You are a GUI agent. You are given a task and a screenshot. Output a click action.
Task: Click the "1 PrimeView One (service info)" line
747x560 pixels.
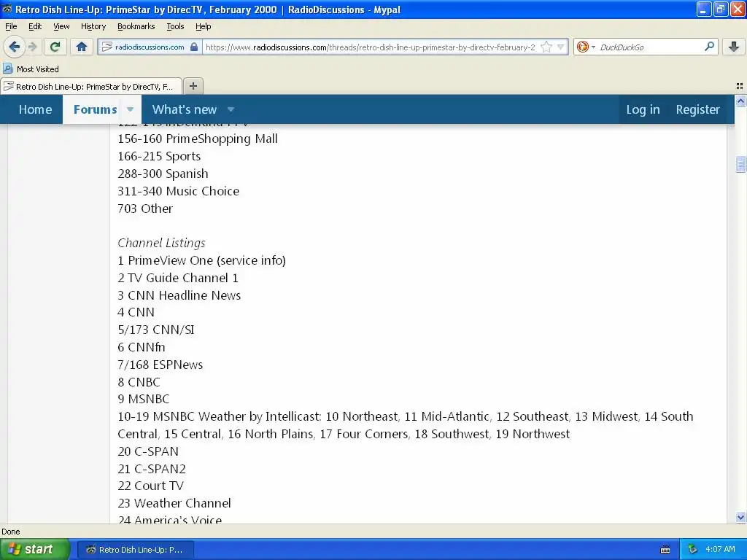coord(201,260)
